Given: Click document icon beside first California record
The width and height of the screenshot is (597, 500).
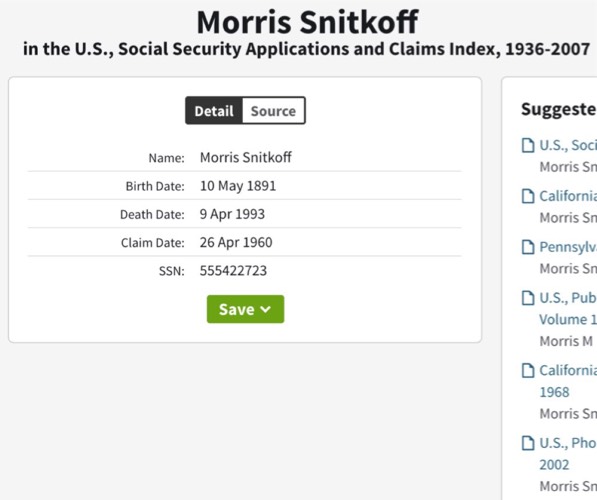Looking at the screenshot, I should click(528, 196).
